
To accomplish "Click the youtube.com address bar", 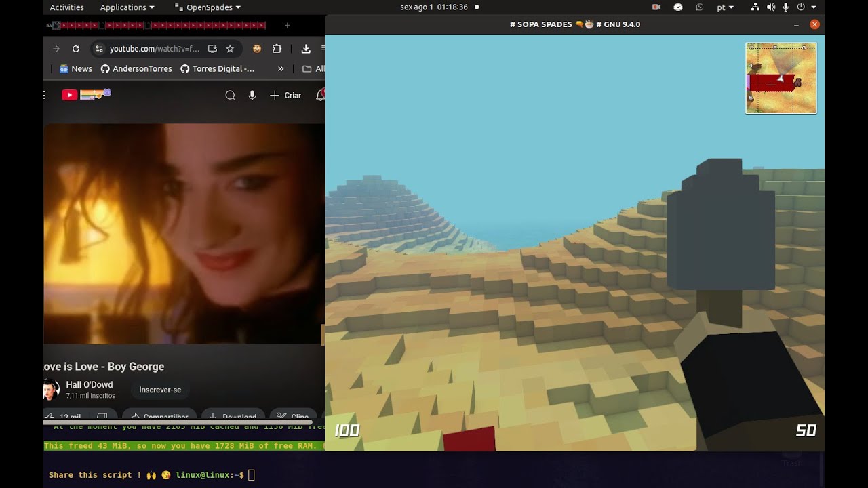I will [155, 49].
